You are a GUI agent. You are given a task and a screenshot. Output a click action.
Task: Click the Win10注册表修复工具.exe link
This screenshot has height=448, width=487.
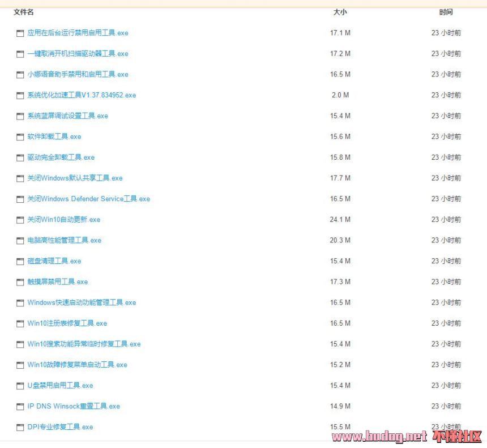[67, 323]
